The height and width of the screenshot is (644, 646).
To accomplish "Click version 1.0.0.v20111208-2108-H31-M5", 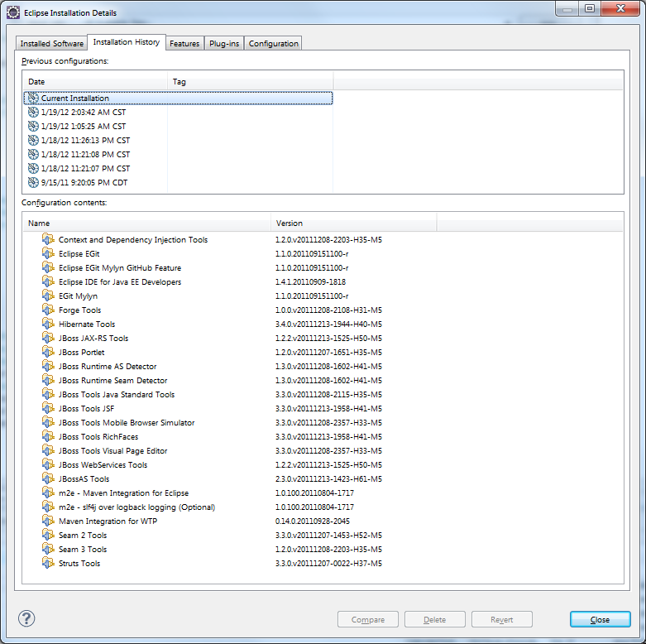I will click(x=328, y=310).
